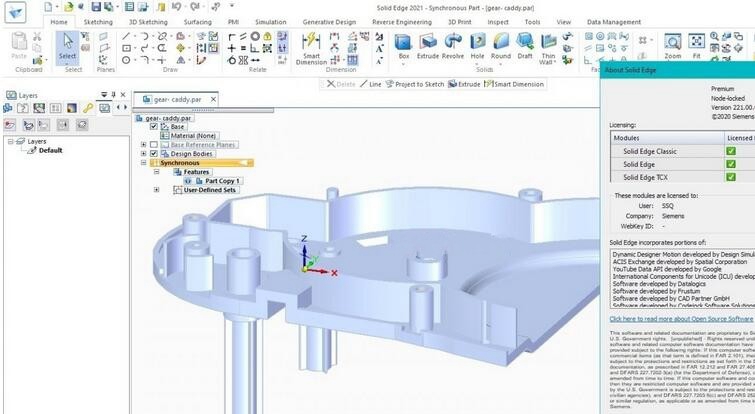
Task: Toggle Solid Edge TCX licensed checkbox
Action: pos(731,177)
